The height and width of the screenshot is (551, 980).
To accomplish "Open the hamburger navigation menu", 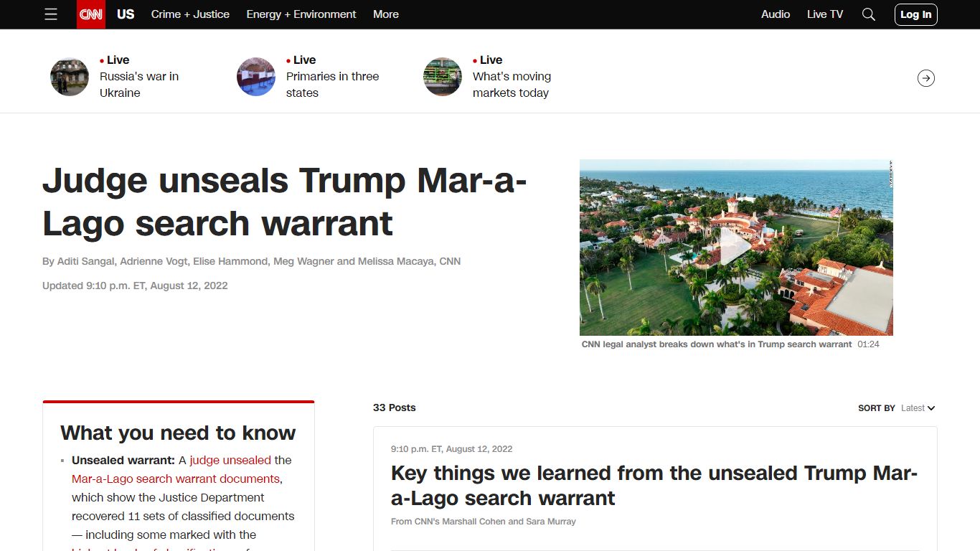I will pos(51,14).
